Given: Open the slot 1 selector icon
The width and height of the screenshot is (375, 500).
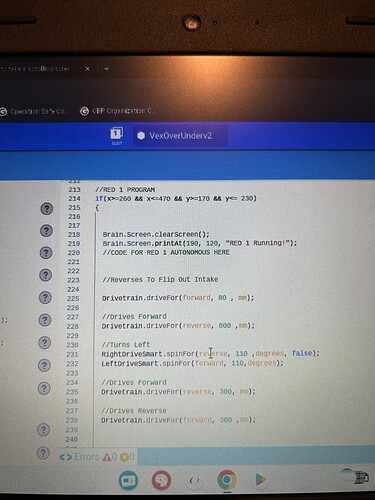Looking at the screenshot, I should [x=116, y=135].
